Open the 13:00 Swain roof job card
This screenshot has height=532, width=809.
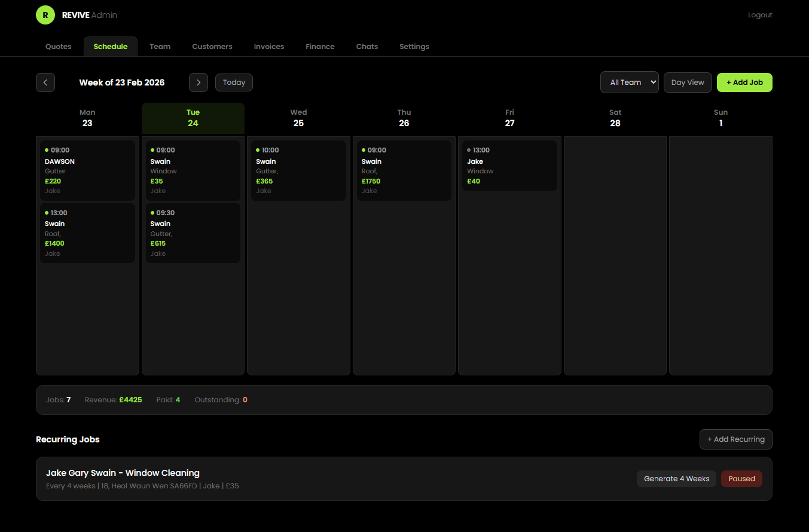(87, 233)
